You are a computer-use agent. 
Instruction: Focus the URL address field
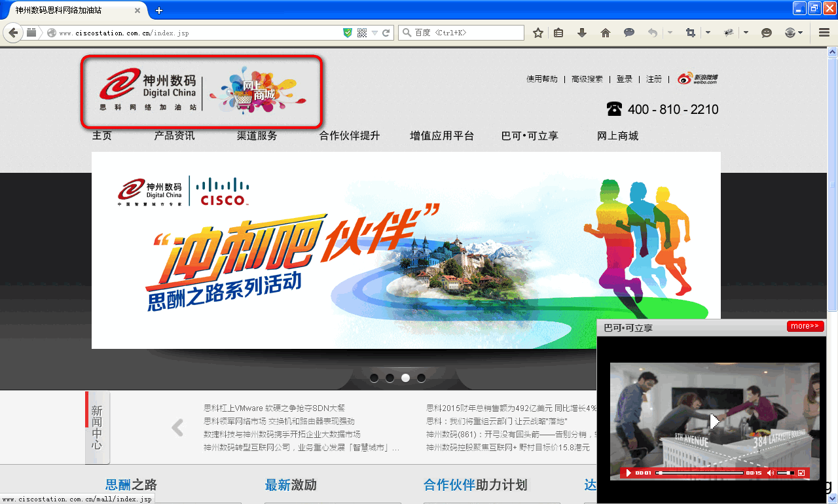pos(200,33)
